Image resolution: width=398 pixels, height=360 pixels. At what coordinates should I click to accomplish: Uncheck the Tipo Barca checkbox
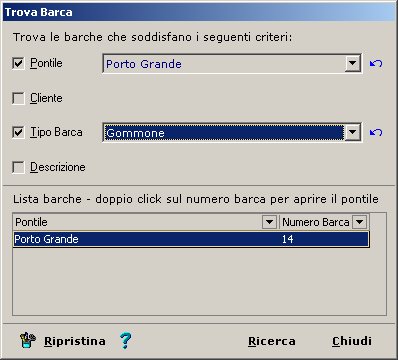point(18,132)
